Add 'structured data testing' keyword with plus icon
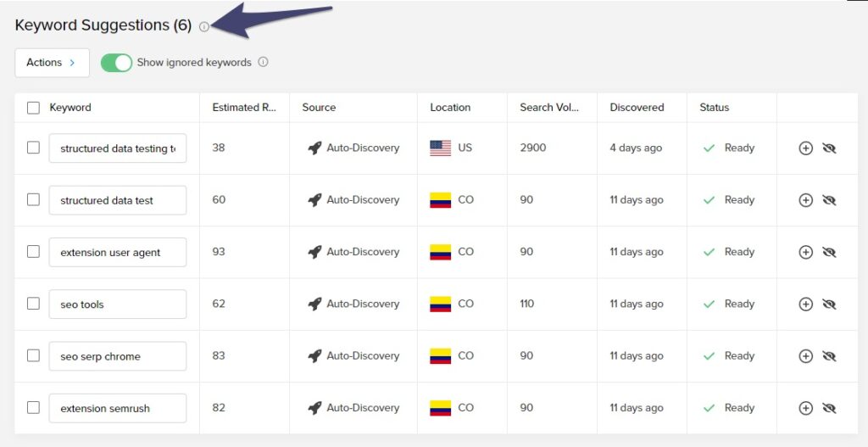Image resolution: width=868 pixels, height=447 pixels. [805, 148]
